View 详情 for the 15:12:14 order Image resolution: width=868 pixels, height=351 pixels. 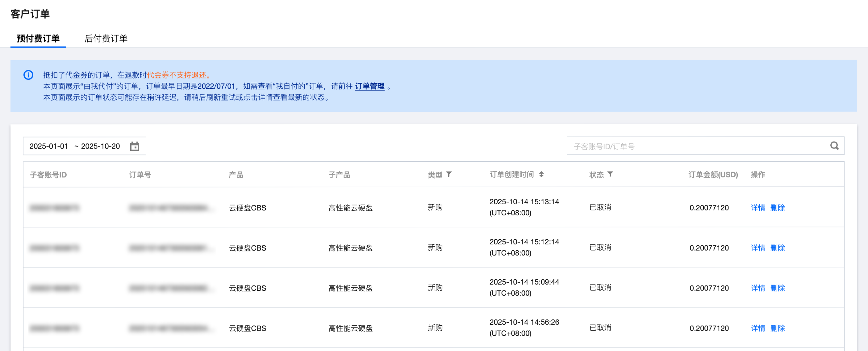(757, 248)
